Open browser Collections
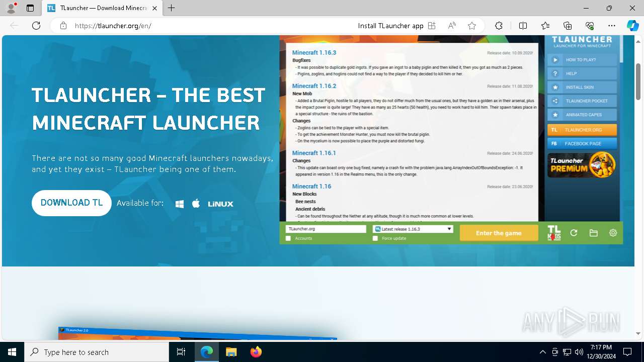This screenshot has height=362, width=644. coord(568,26)
